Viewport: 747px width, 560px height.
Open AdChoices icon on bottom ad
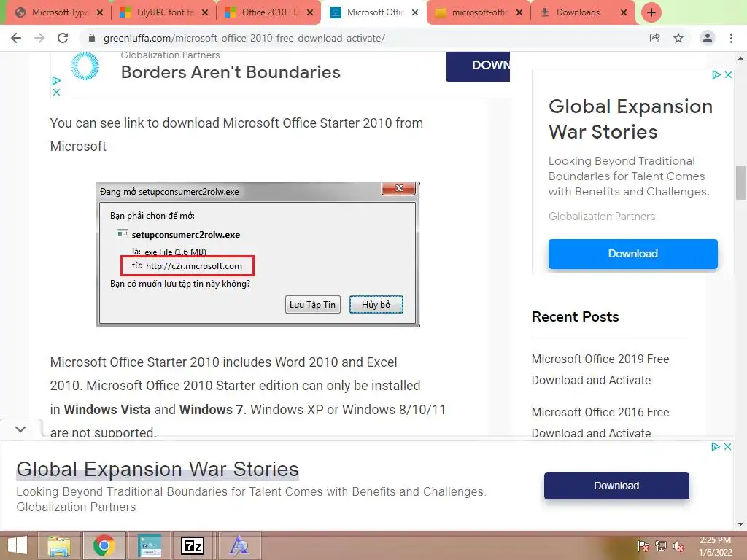[716, 447]
